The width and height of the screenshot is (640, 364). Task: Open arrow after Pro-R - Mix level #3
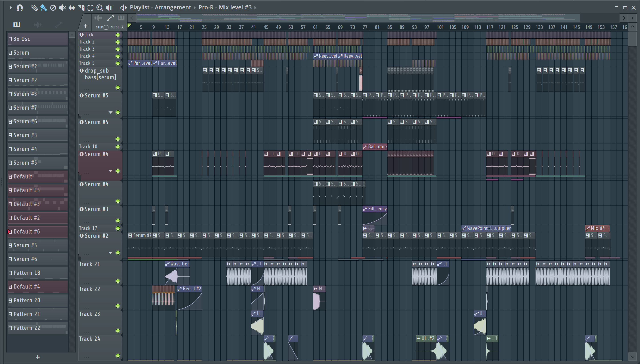pyautogui.click(x=255, y=8)
